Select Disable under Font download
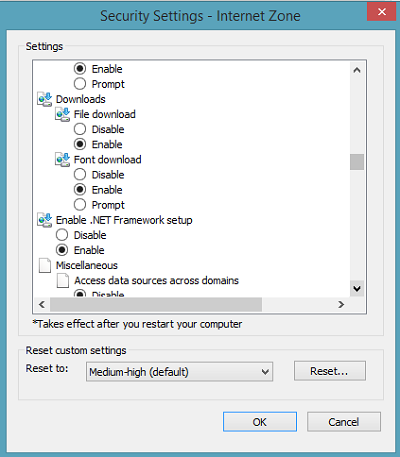Viewport: 400px width, 457px height. [80, 174]
